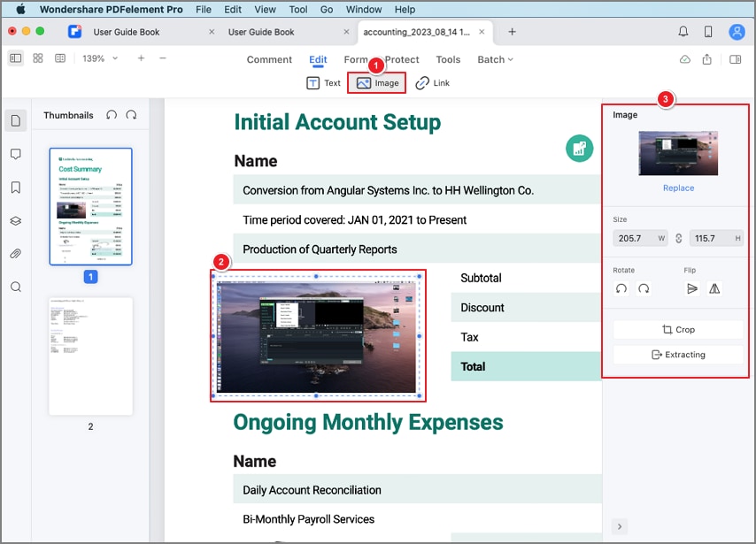Open the Tool menu
This screenshot has width=756, height=544.
pyautogui.click(x=298, y=9)
